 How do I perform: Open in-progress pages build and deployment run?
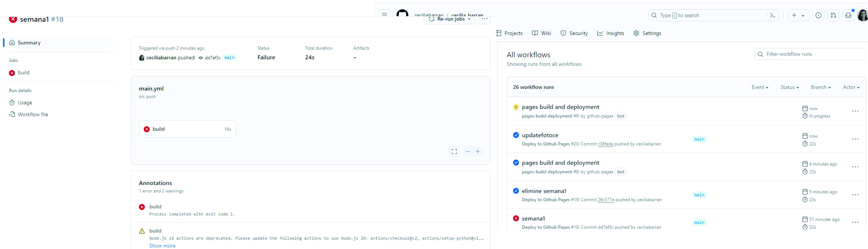561,107
